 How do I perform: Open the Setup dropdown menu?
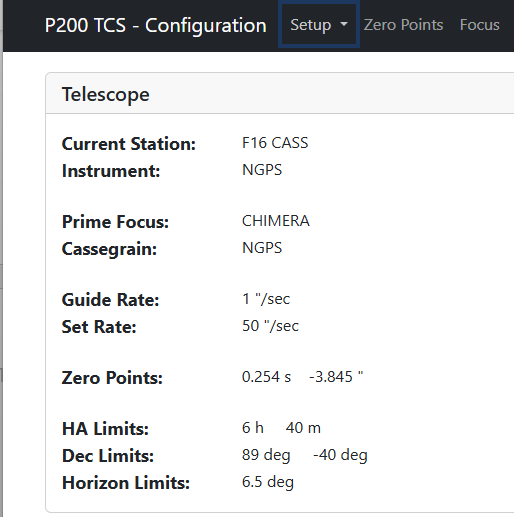pyautogui.click(x=319, y=25)
